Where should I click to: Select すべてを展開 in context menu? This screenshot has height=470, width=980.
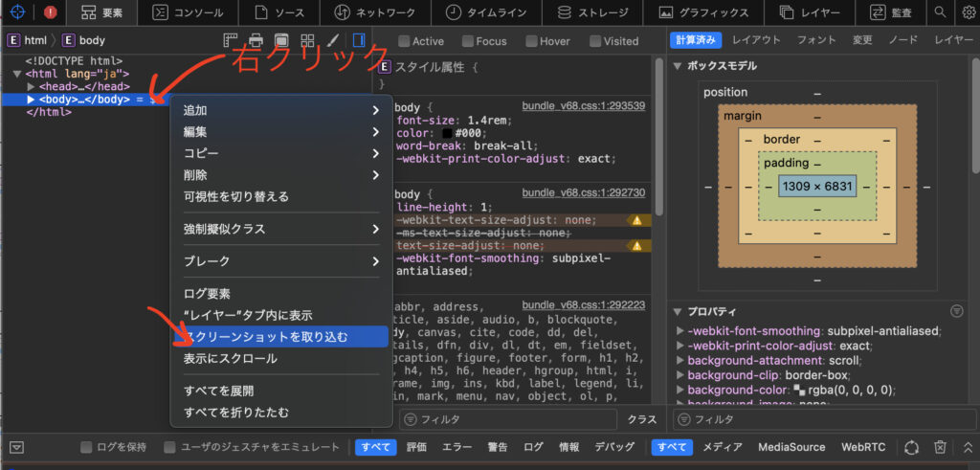point(281,391)
